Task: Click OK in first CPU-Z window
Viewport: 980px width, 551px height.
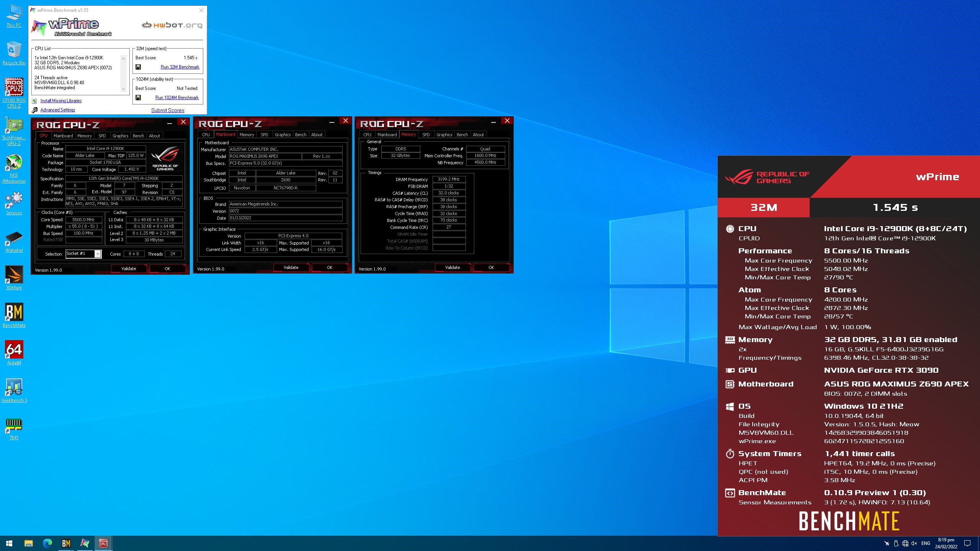Action: coord(167,269)
